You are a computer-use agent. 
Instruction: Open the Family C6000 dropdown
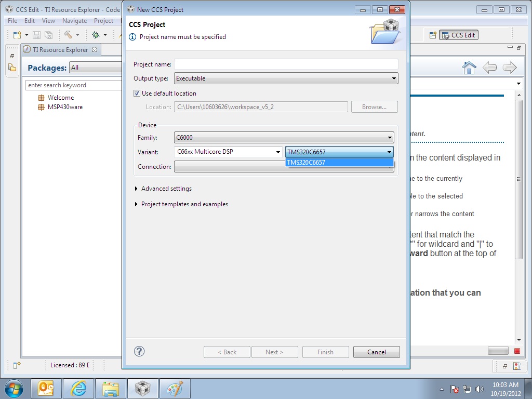pyautogui.click(x=284, y=137)
